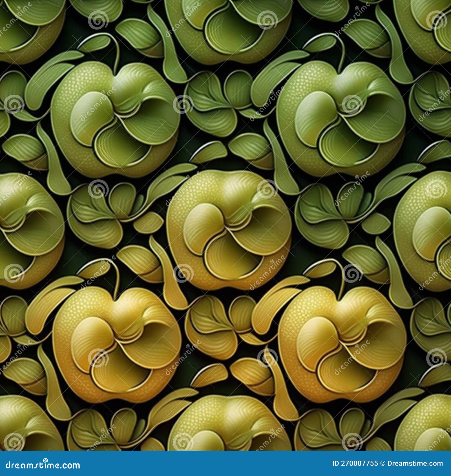Click the © Dreamstime.com credit text
Viewport: 451px width, 476px height.
[412, 463]
